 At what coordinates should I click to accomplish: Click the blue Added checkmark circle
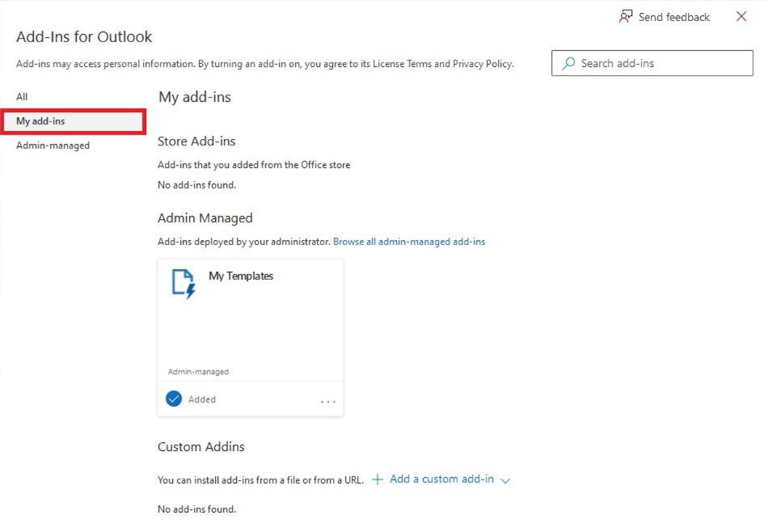[173, 399]
